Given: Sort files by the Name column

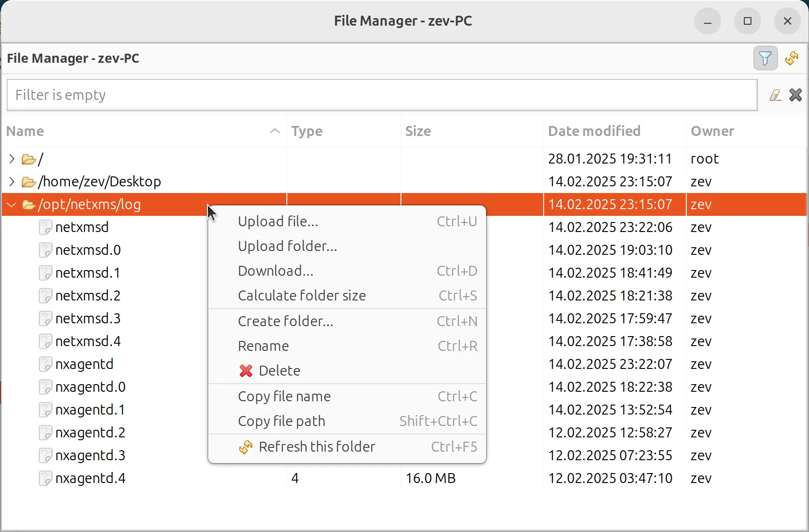Looking at the screenshot, I should [25, 131].
